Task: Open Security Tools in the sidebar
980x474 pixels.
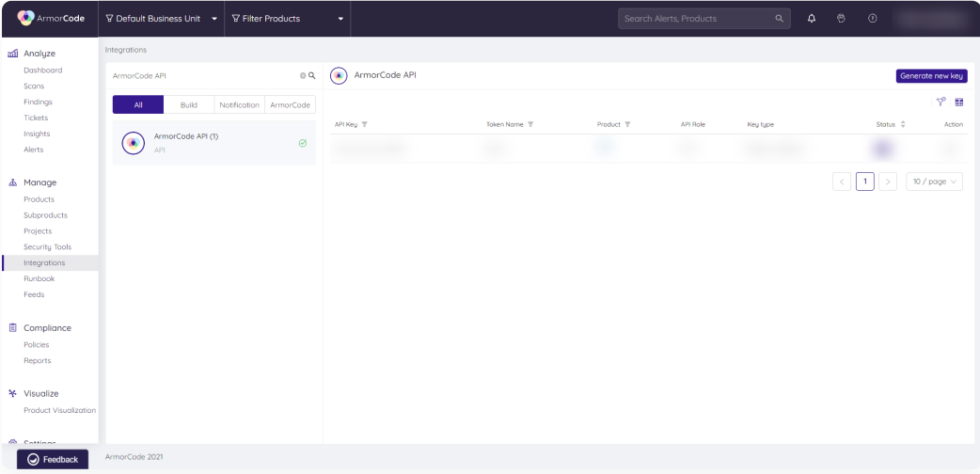Action: (x=48, y=247)
